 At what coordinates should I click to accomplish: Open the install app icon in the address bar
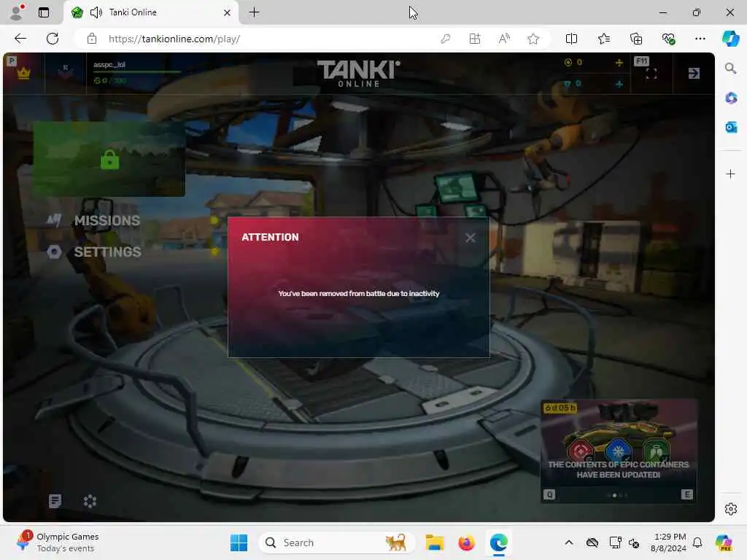[x=474, y=39]
